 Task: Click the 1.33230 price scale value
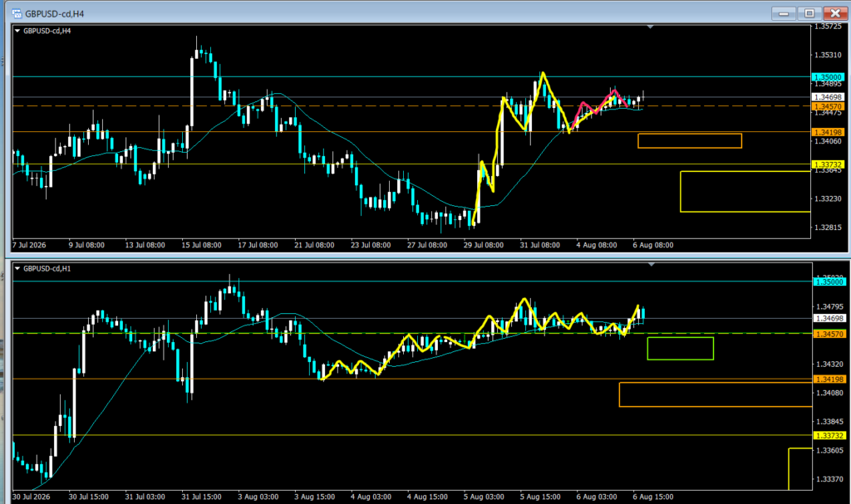(829, 198)
